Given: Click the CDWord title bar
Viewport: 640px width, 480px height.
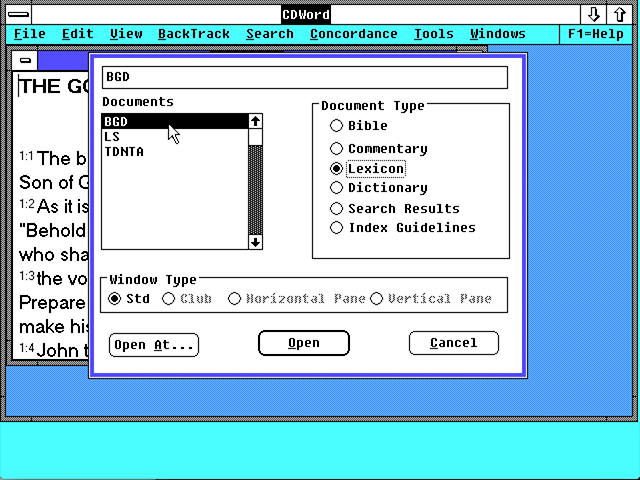Looking at the screenshot, I should [306, 15].
